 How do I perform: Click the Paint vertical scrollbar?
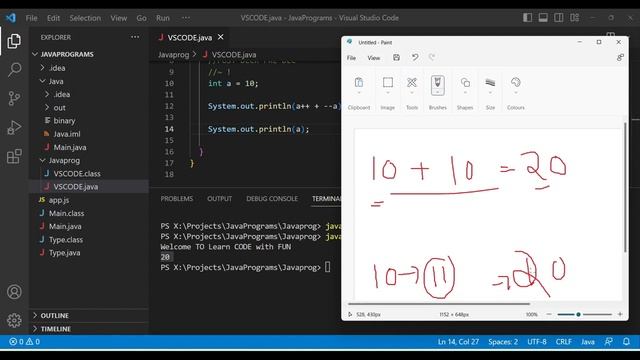(x=625, y=187)
